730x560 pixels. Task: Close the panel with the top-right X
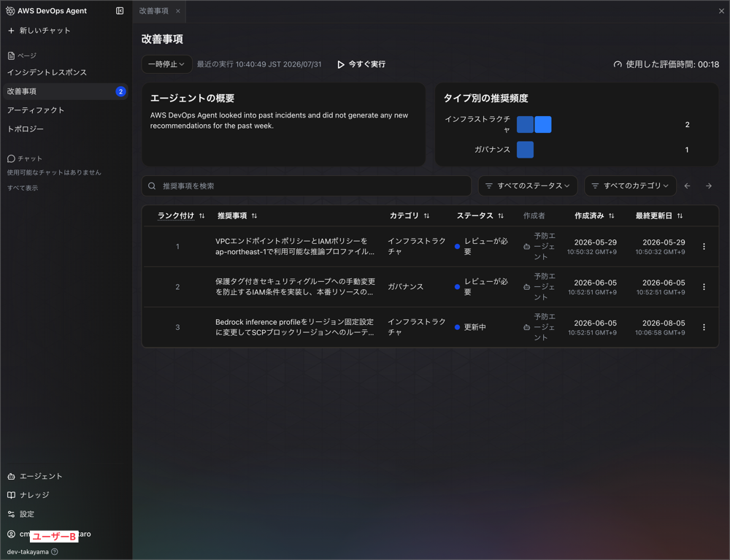pos(721,11)
